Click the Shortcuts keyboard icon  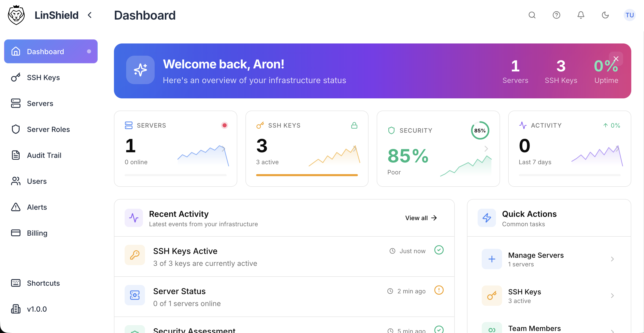tap(16, 283)
